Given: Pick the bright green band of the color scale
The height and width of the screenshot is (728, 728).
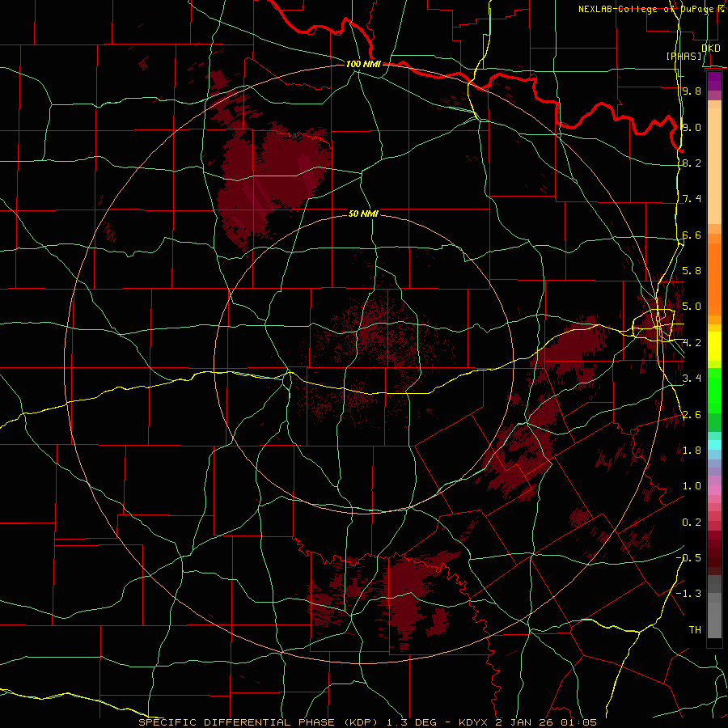Looking at the screenshot, I should [714, 390].
